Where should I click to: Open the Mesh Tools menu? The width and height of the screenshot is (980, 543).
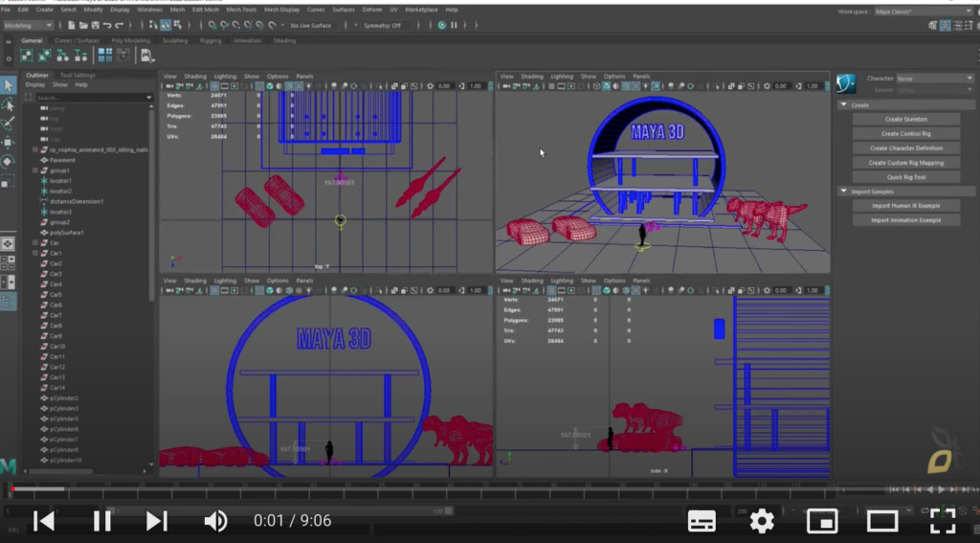pos(241,10)
